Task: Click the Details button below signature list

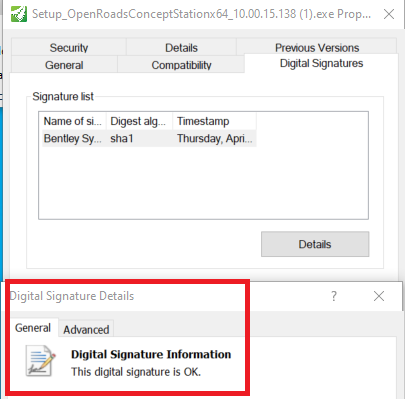Action: point(315,244)
